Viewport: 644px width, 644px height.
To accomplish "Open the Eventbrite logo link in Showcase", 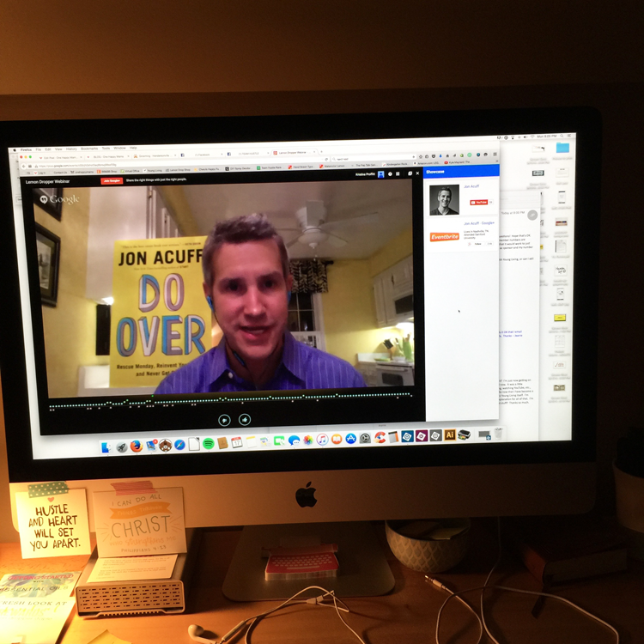I will click(445, 237).
